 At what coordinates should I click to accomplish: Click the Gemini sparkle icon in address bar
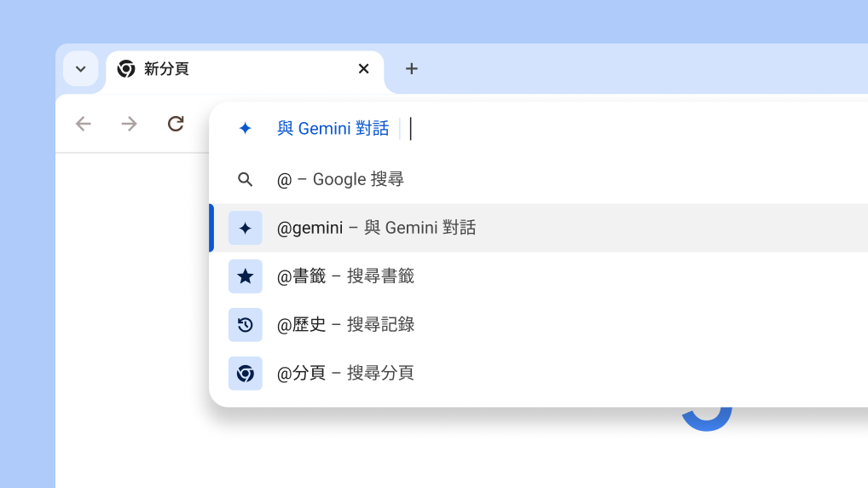tap(246, 129)
